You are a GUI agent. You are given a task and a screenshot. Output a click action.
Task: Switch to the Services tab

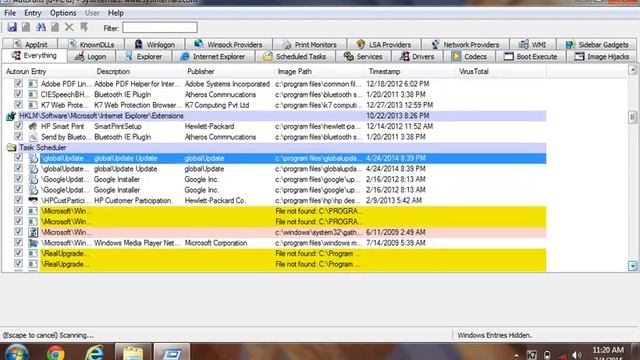[x=363, y=56]
